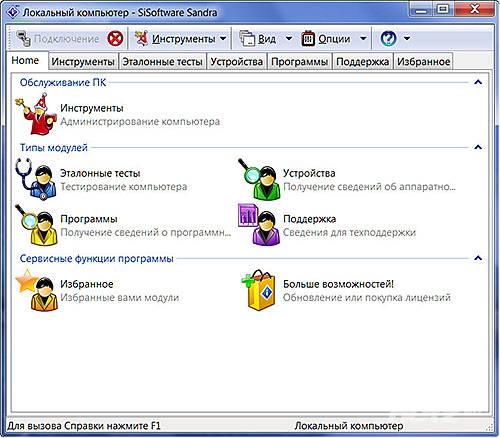Close the Sandra window
This screenshot has width=500, height=438.
pyautogui.click(x=474, y=10)
